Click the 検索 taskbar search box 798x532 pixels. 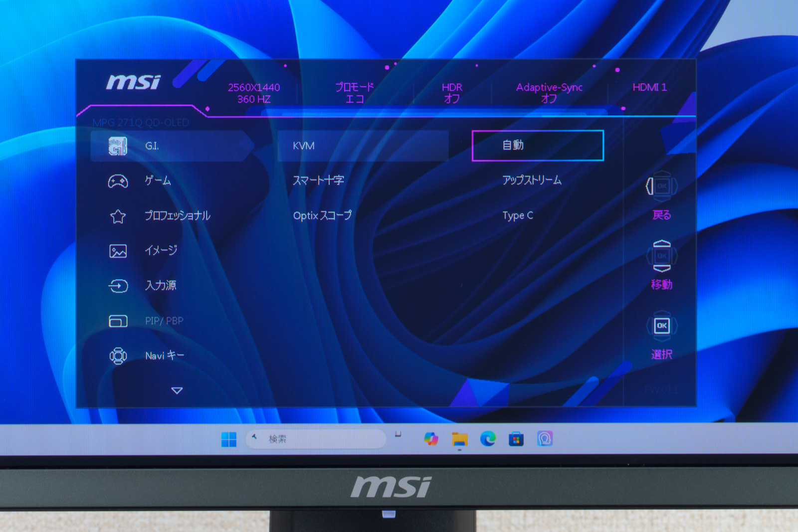pyautogui.click(x=316, y=439)
